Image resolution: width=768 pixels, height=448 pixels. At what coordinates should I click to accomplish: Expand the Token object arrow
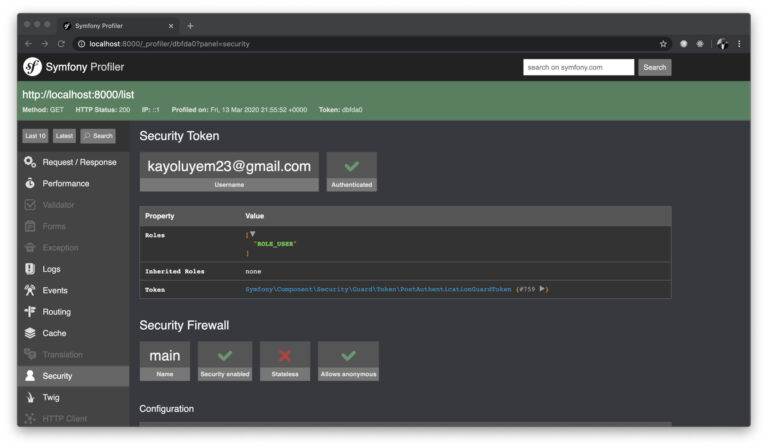tap(542, 289)
